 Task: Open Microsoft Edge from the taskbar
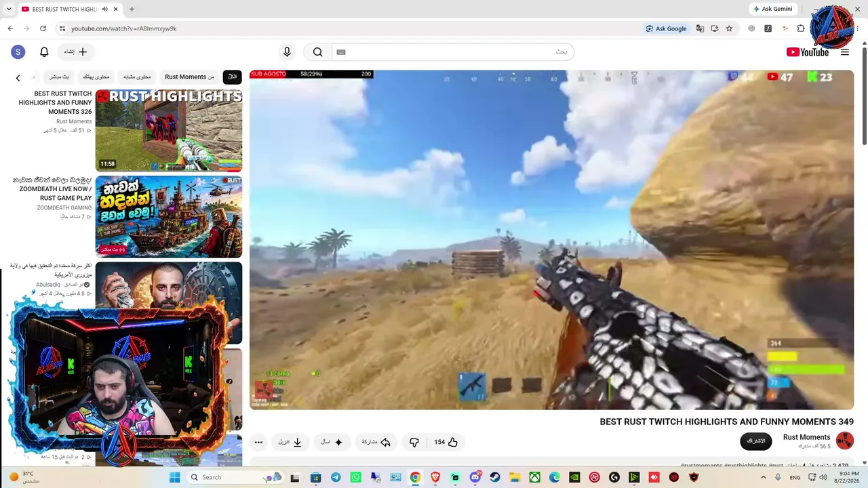555,477
